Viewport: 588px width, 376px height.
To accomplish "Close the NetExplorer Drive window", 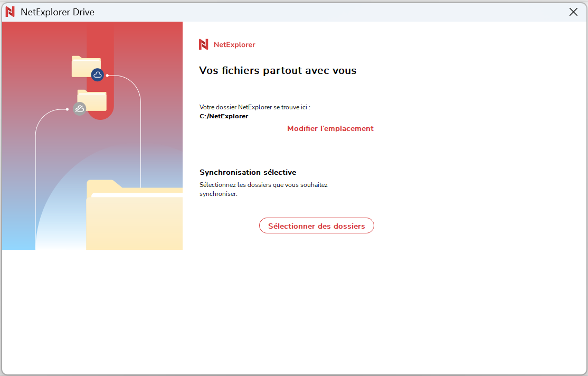I will pos(573,12).
